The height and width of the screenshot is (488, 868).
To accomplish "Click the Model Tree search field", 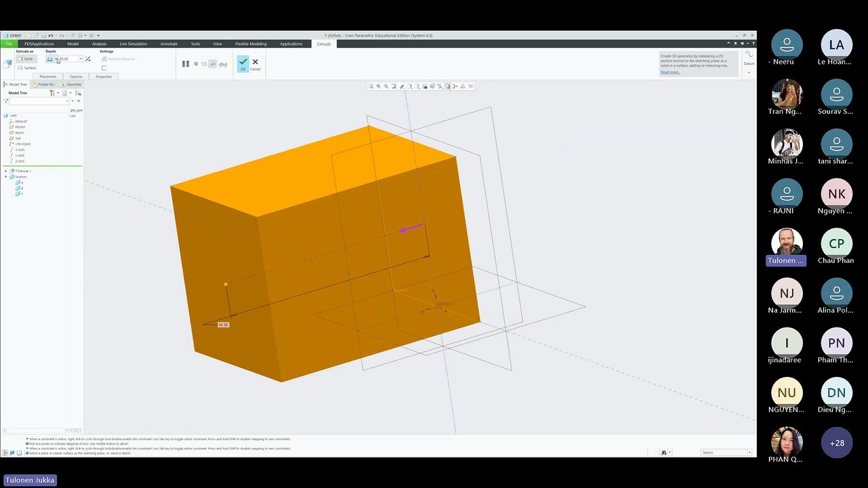I will pyautogui.click(x=39, y=101).
